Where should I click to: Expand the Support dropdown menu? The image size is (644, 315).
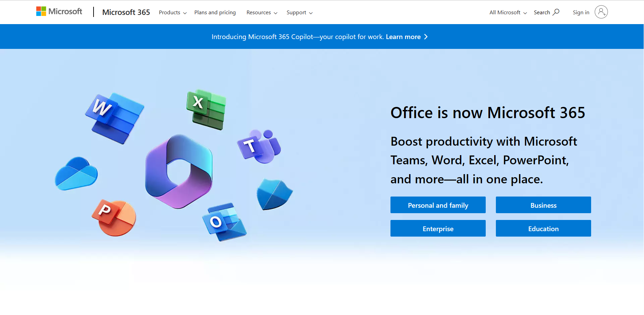coord(299,13)
